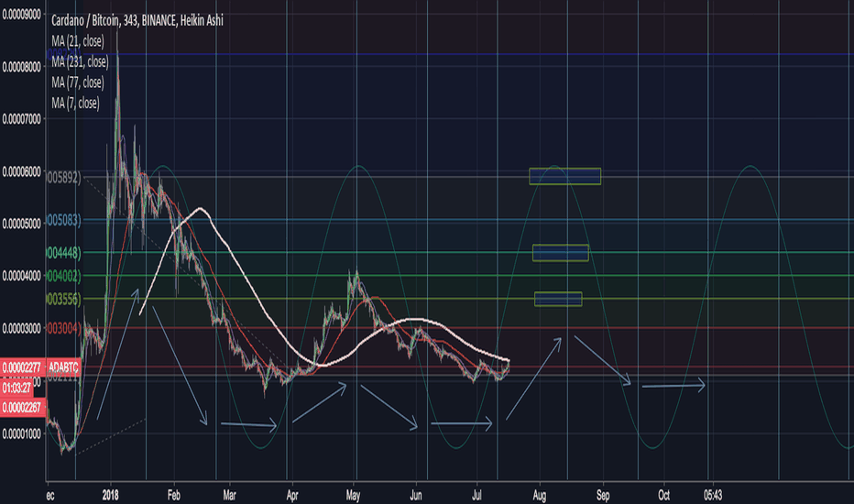Screen dimensions: 854x504
Task: Click the 0.00002277 current price tag
Action: [x=22, y=367]
